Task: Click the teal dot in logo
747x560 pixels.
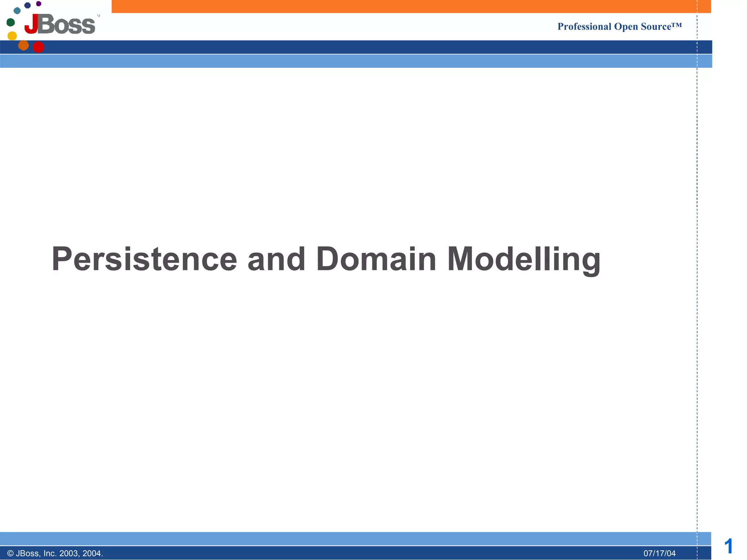Action: click(x=17, y=11)
